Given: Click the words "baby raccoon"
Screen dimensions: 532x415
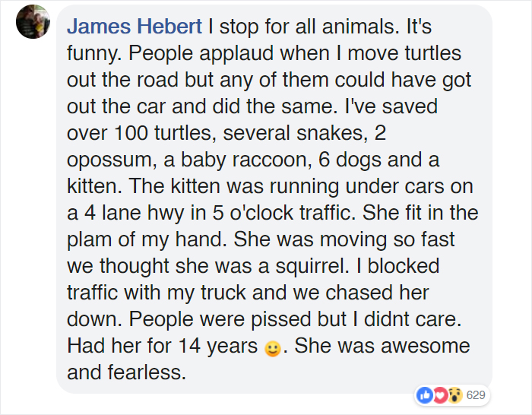Looking at the screenshot, I should pos(246,160).
